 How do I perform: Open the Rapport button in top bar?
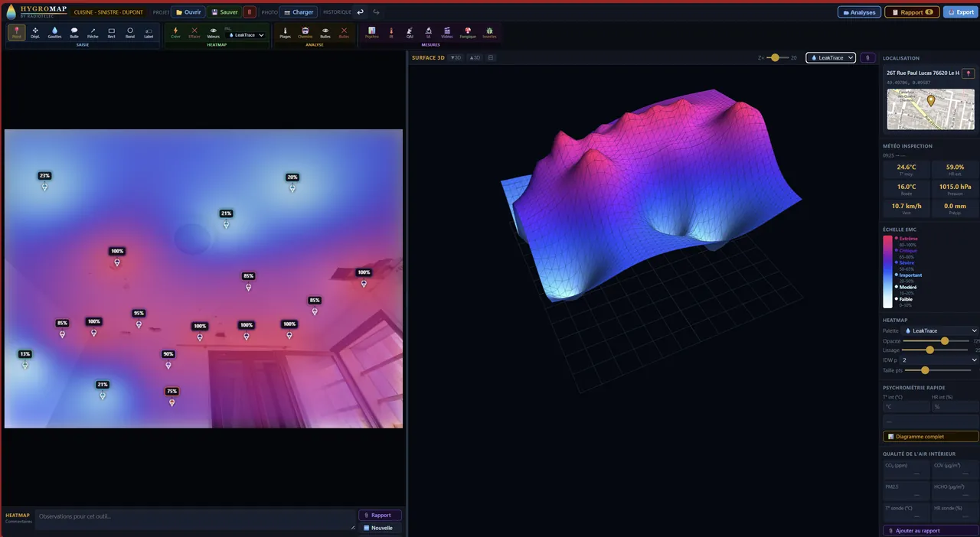[x=912, y=12]
